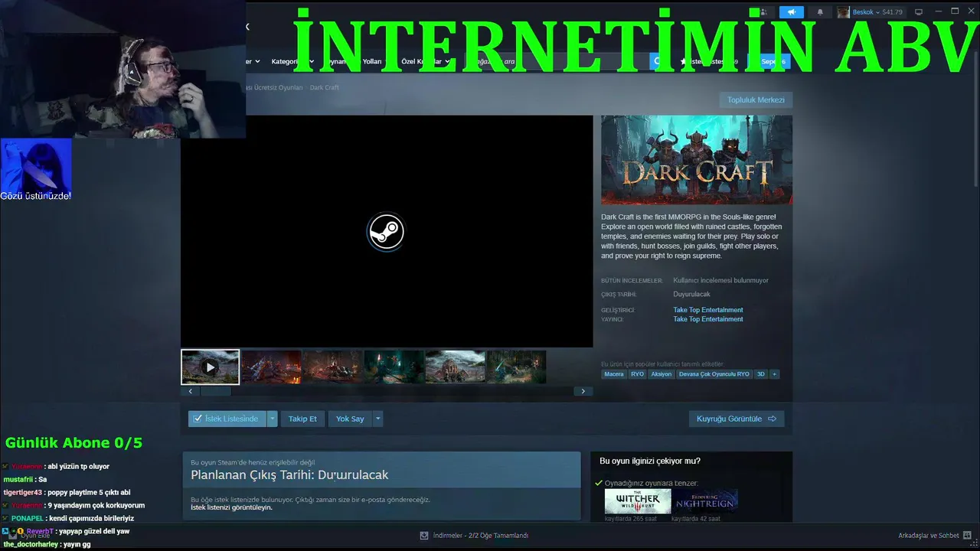Viewport: 980px width, 551px height.
Task: Select the third screenshot thumbnail
Action: click(x=332, y=367)
